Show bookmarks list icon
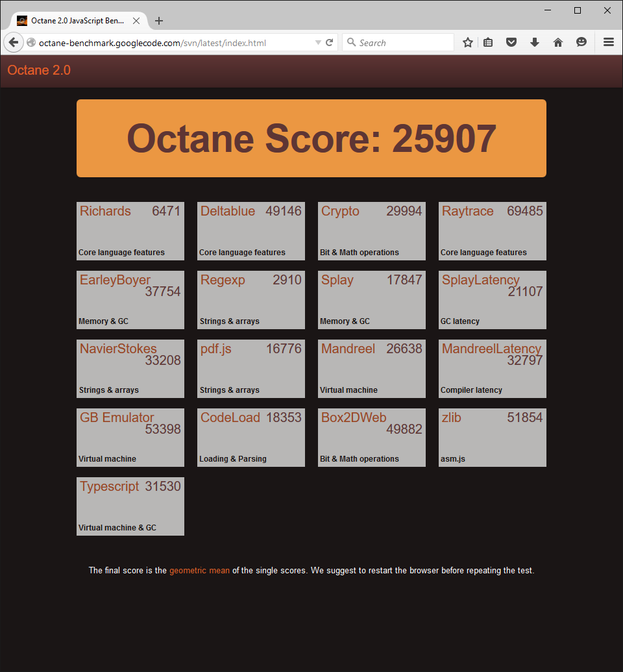The height and width of the screenshot is (672, 623). tap(488, 42)
